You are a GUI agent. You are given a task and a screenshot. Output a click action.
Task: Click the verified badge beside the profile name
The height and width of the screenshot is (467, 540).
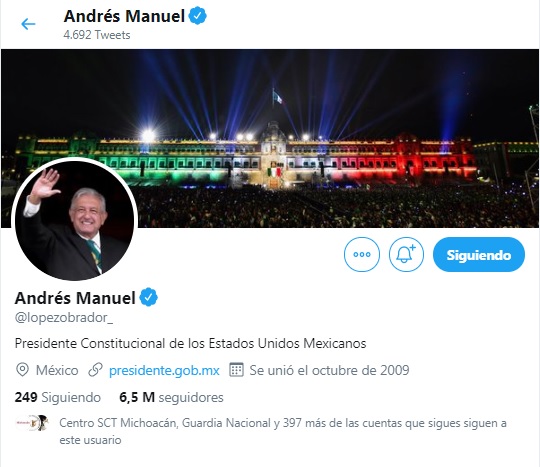(x=148, y=297)
